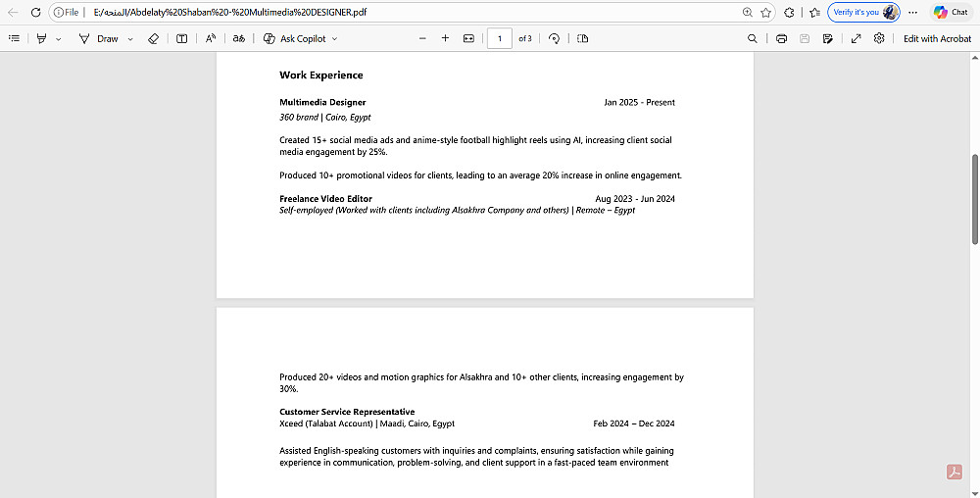
Task: Rotate the PDF page
Action: point(554,39)
